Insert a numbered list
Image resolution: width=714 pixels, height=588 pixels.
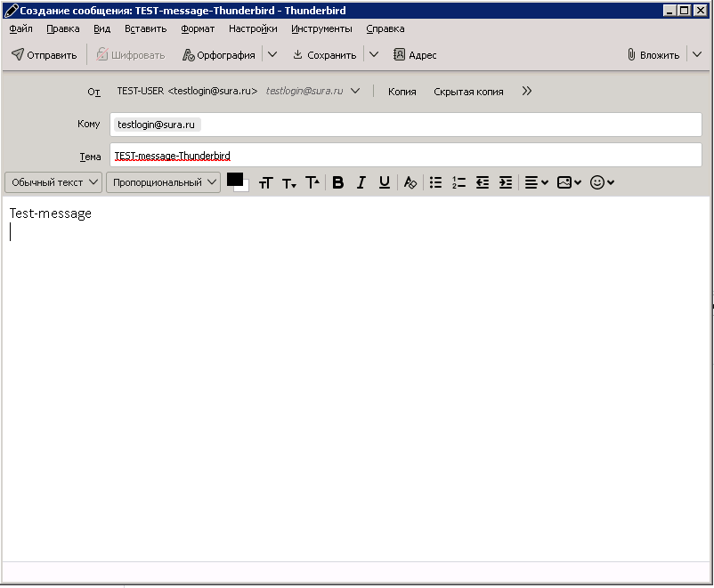tap(459, 182)
